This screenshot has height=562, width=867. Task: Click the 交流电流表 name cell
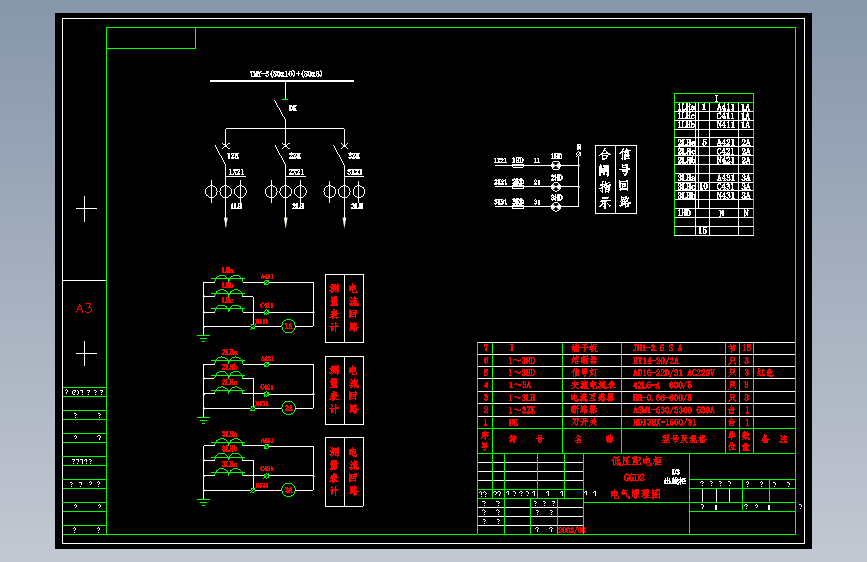click(x=593, y=384)
